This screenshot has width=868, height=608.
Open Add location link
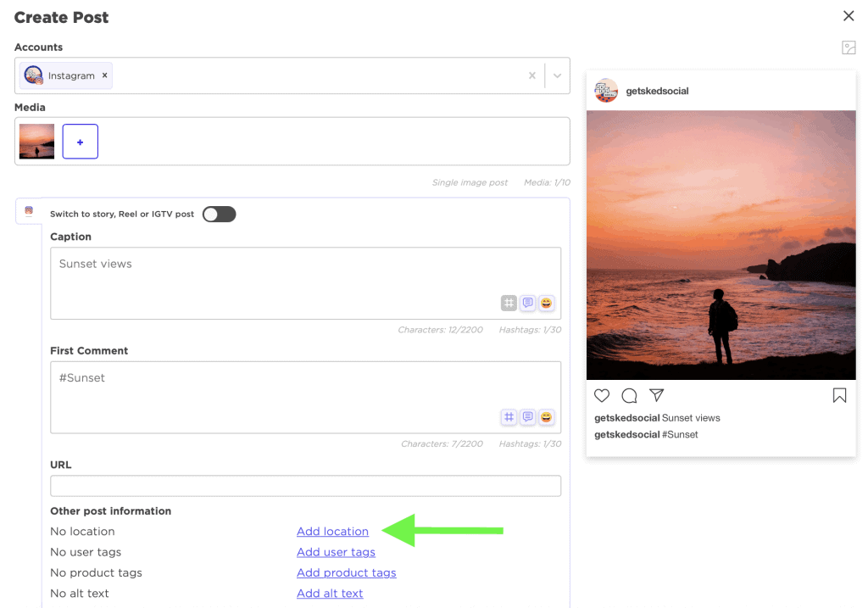(x=332, y=531)
